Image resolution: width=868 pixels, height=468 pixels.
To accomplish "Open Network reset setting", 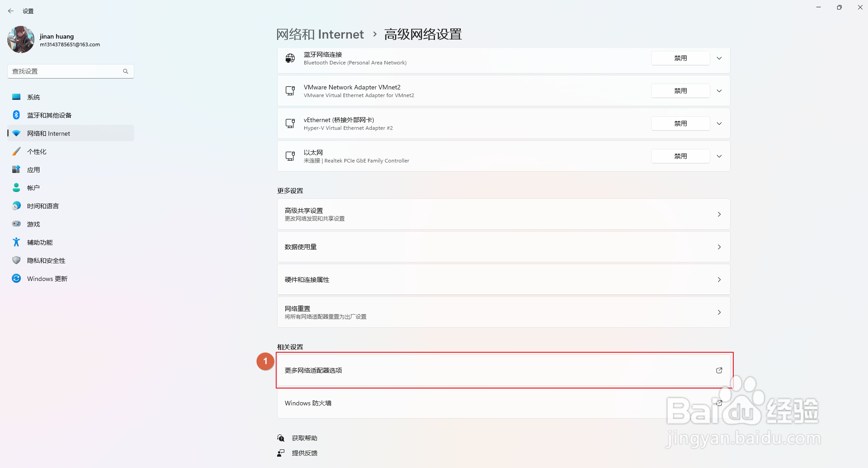I will [503, 312].
